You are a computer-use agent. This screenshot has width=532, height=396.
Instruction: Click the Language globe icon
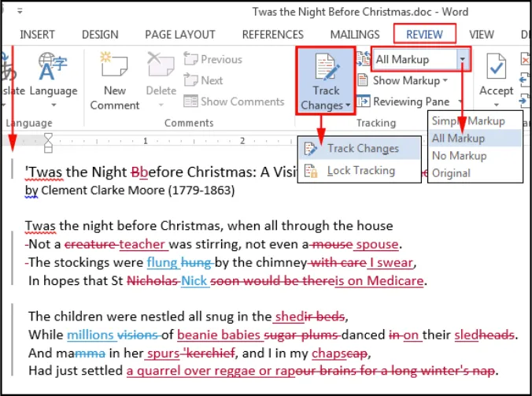coord(53,66)
